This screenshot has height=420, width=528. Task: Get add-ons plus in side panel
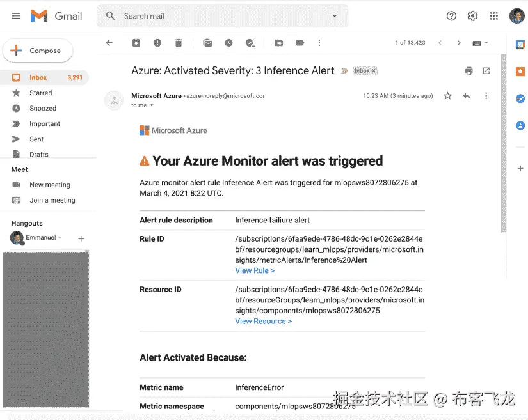(x=520, y=168)
